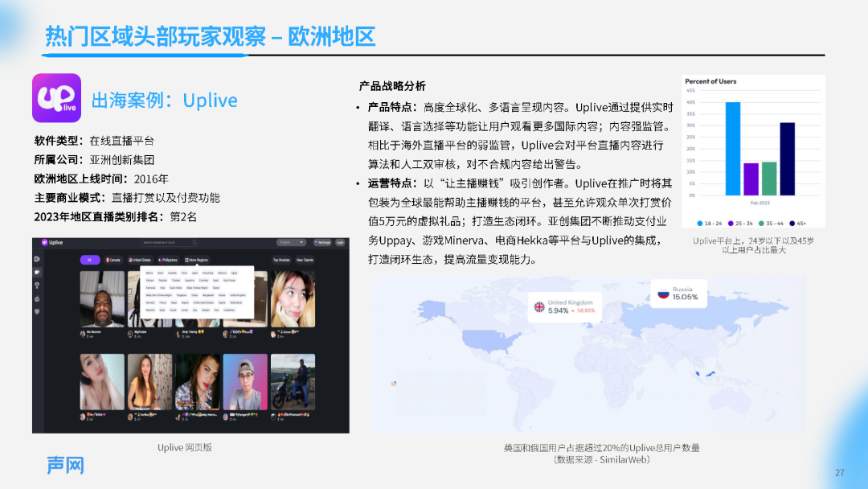Click the purple Uplive app logo beside the case title
This screenshot has width=868, height=489.
pyautogui.click(x=56, y=98)
